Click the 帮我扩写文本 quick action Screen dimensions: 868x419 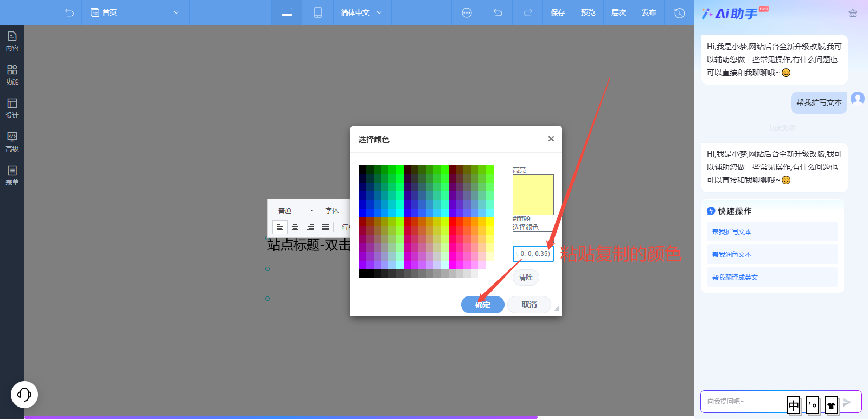[x=772, y=231]
